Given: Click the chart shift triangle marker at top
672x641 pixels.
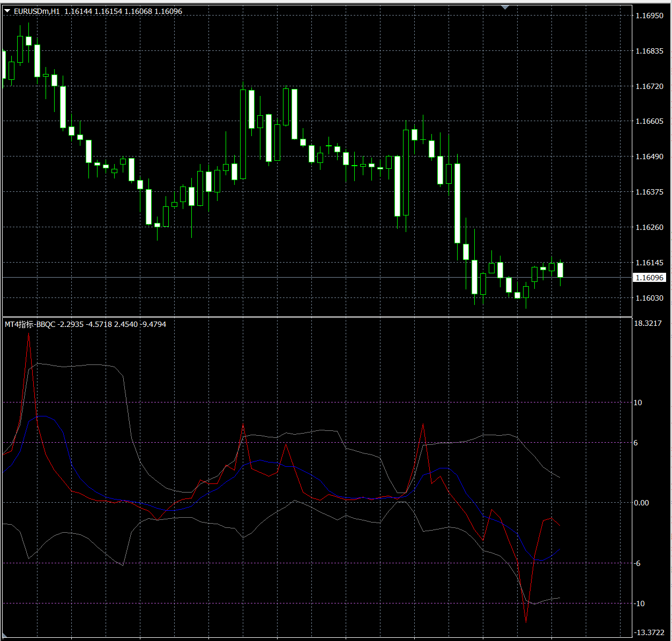Looking at the screenshot, I should point(505,8).
